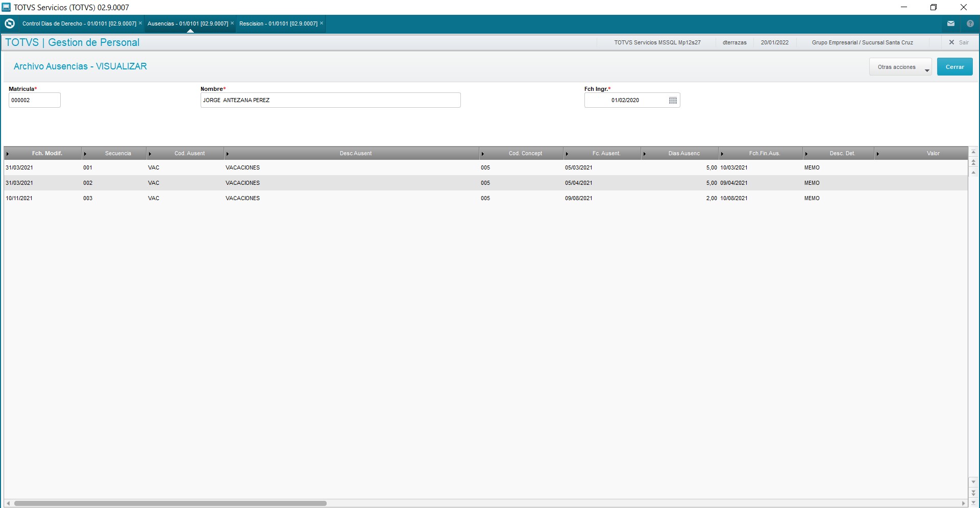Select sequence 002 cell
Viewport: 980px width, 508px height.
click(114, 183)
